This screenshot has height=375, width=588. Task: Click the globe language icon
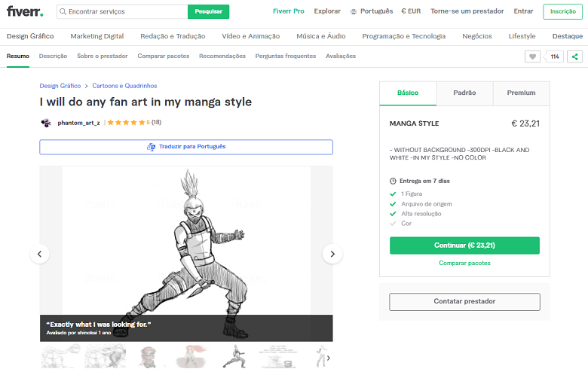point(354,11)
